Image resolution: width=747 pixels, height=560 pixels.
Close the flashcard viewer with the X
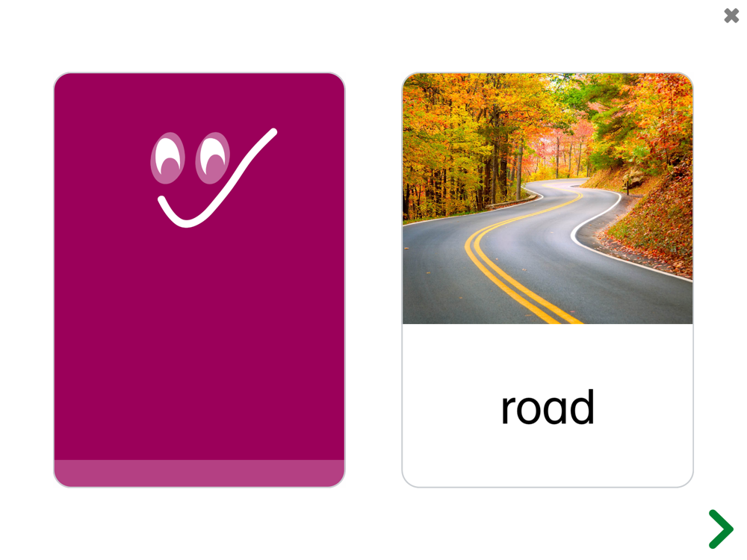click(731, 16)
